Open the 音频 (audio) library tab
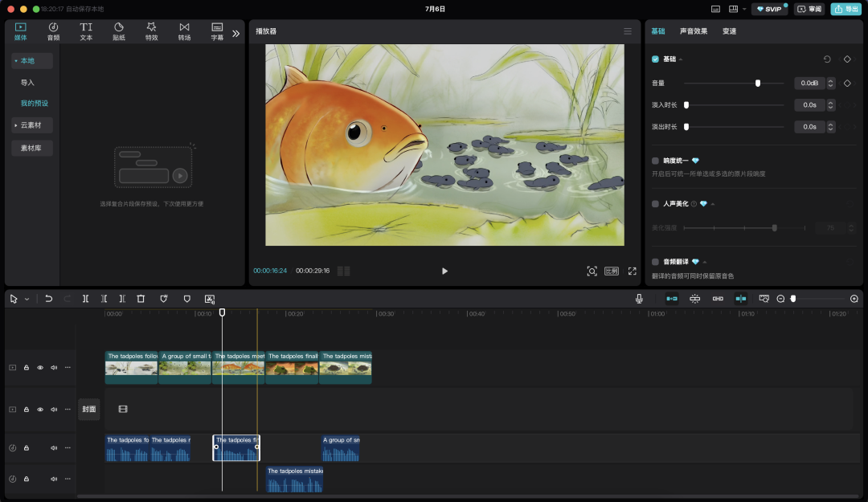Screen dimensions: 868x502 pyautogui.click(x=53, y=31)
